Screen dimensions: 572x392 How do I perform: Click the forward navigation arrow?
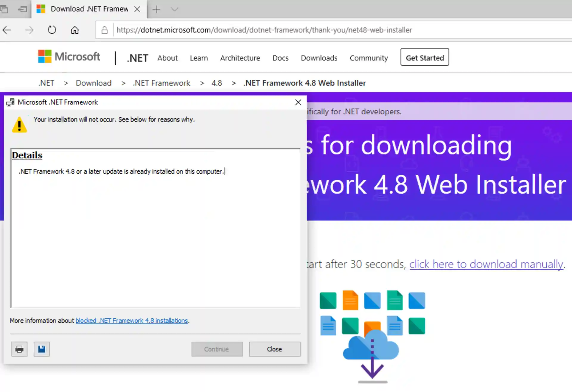pos(29,30)
